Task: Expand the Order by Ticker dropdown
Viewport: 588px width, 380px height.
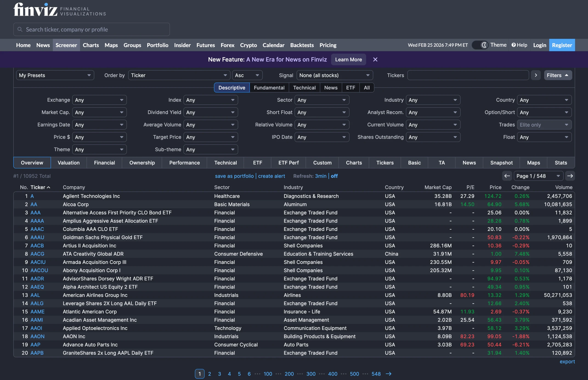Action: [179, 75]
